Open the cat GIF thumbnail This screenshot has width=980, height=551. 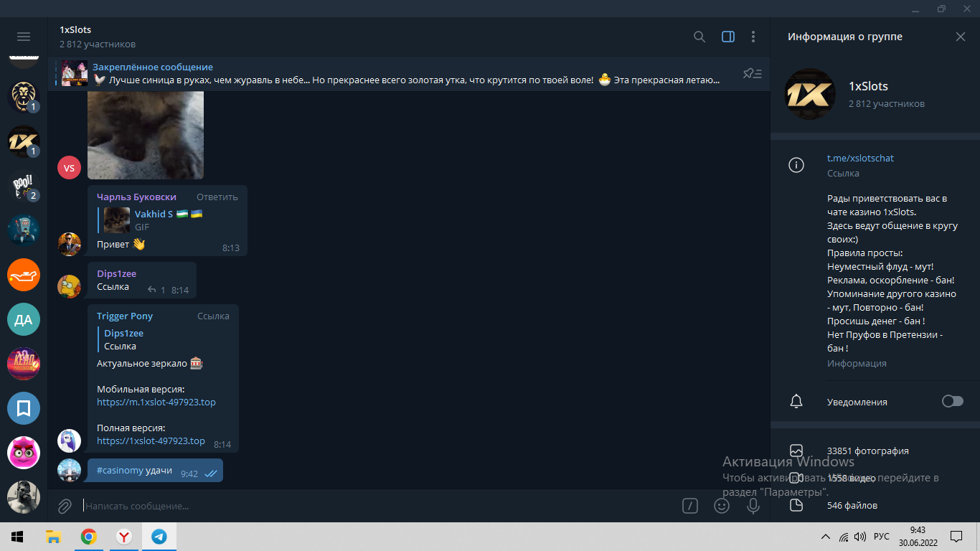(x=146, y=135)
